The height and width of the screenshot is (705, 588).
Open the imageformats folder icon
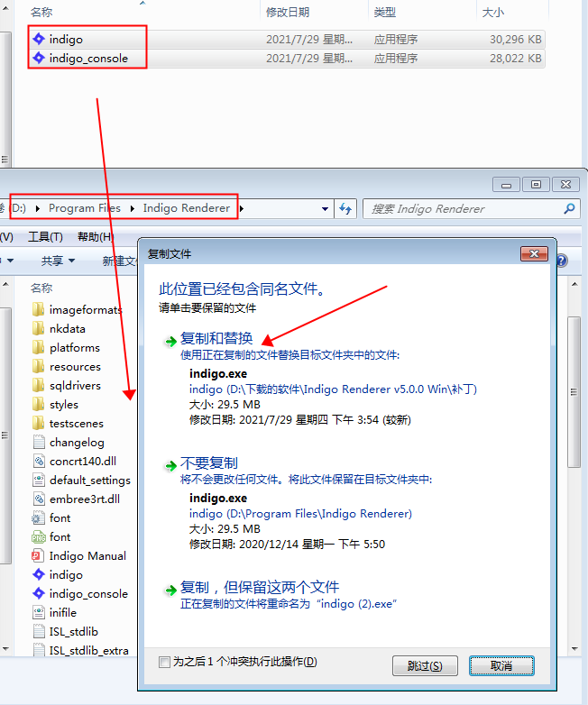pos(39,310)
